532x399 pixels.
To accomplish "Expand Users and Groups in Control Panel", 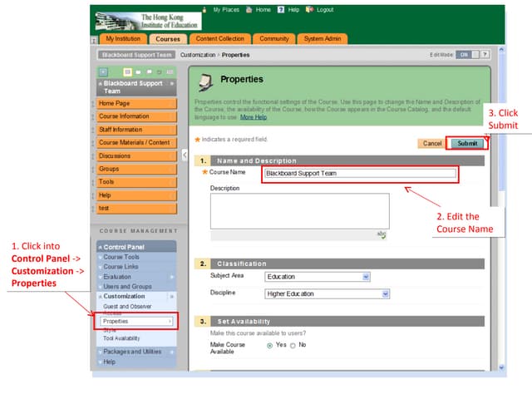I will [x=127, y=287].
